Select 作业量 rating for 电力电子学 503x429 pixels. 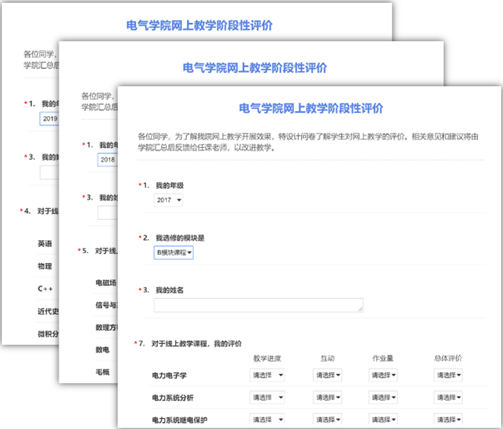click(x=383, y=375)
